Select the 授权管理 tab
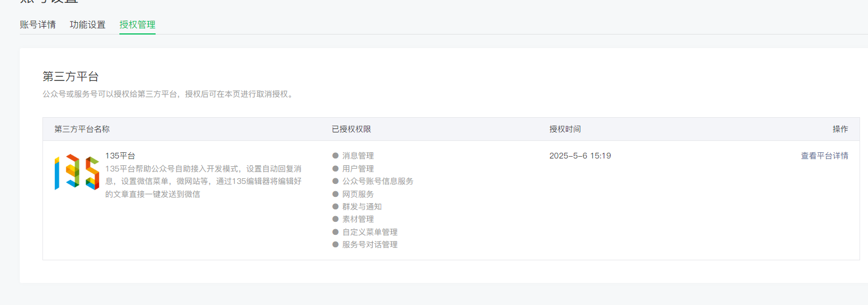This screenshot has width=868, height=305. pos(137,25)
